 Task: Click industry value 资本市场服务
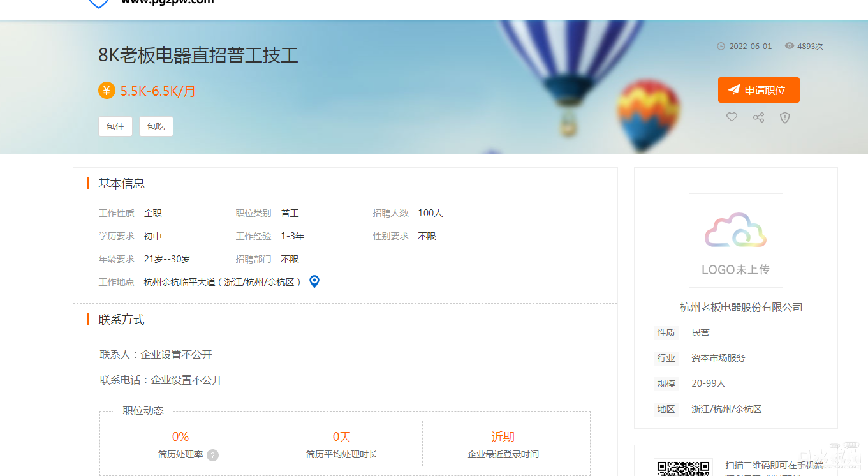click(x=718, y=359)
